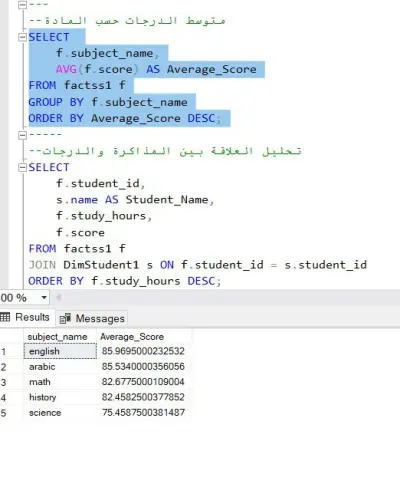Select value 82.6775000109004

144,382
